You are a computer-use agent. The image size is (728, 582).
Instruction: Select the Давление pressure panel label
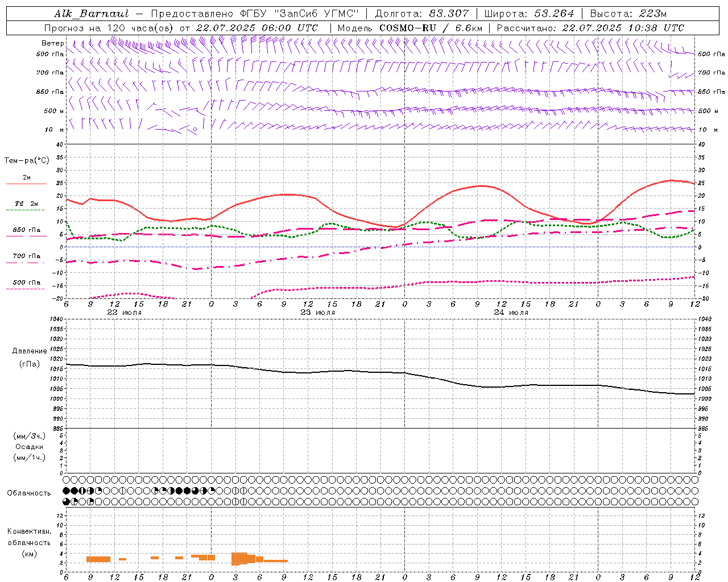click(x=30, y=351)
